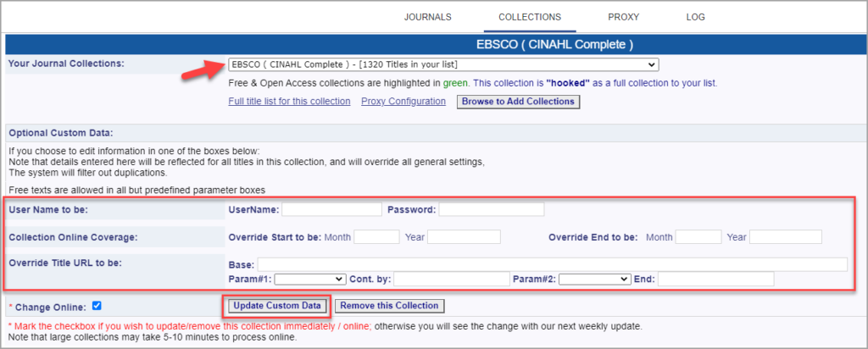Click Browse to Add Collections button

click(518, 102)
